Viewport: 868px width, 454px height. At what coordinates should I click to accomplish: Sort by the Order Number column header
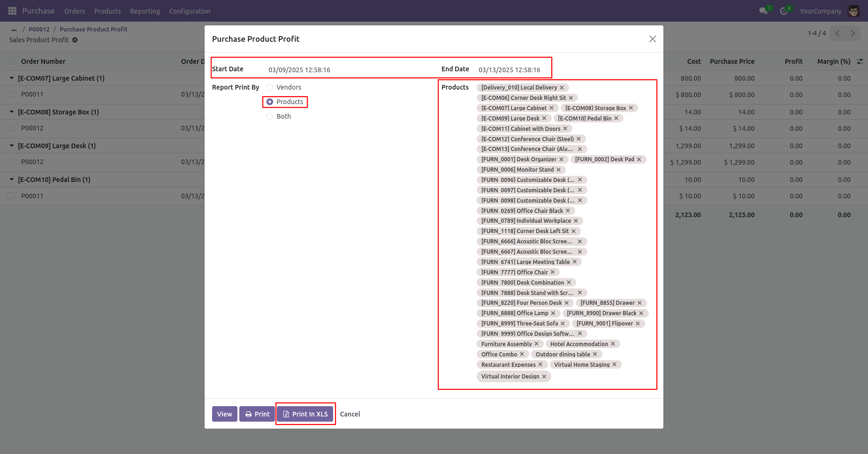coord(43,61)
